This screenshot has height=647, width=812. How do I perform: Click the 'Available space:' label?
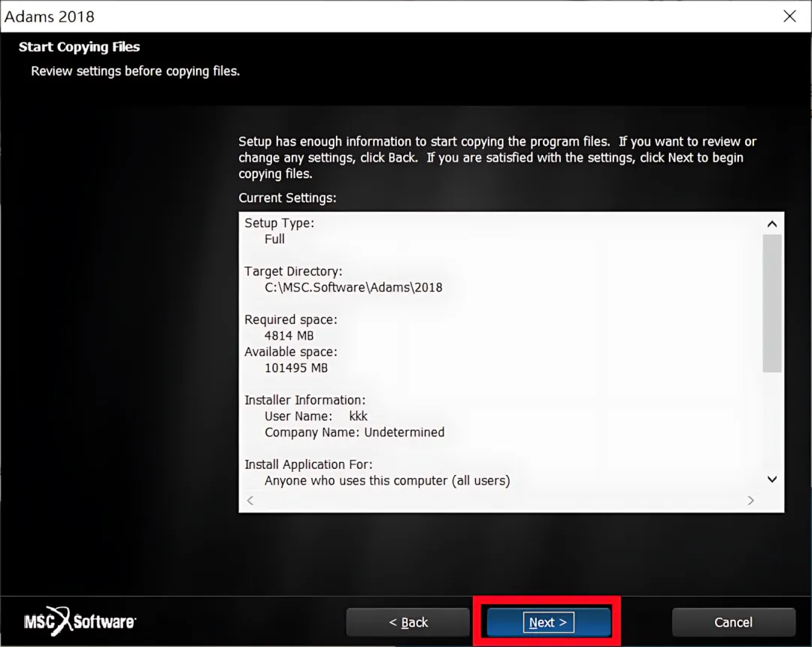click(x=290, y=352)
